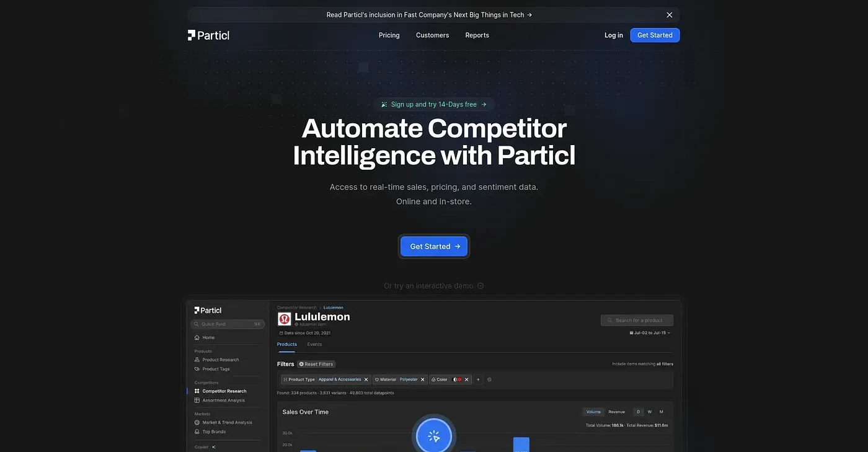Click the Assortment Analysis table icon

tap(197, 401)
